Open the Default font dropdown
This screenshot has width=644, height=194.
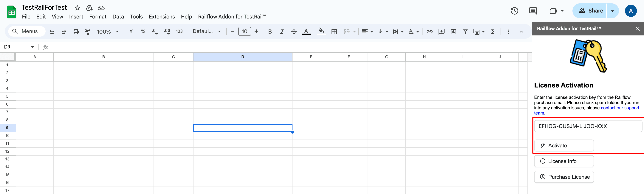(207, 32)
